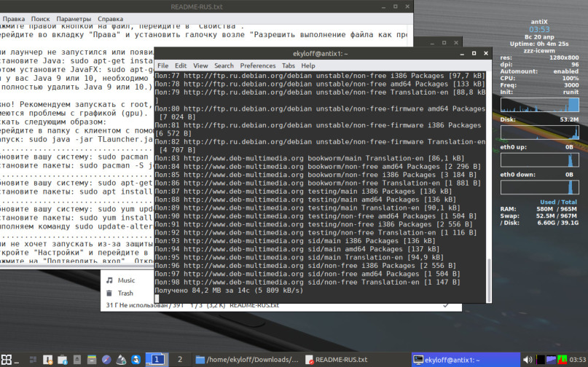Image resolution: width=588 pixels, height=367 pixels.
Task: Click the folder icon on Downloads taskbar button
Action: tap(200, 360)
